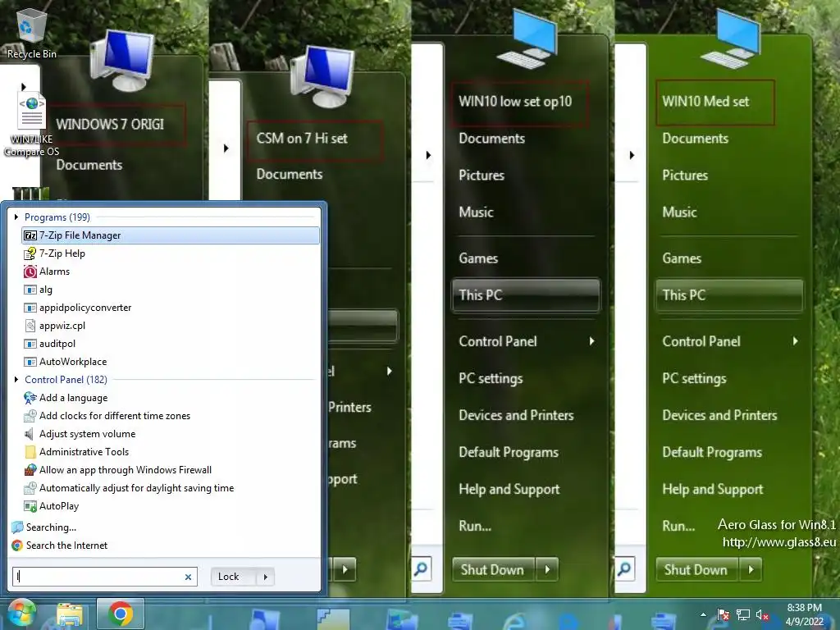
Task: Open File Explorer from the taskbar
Action: 70,614
